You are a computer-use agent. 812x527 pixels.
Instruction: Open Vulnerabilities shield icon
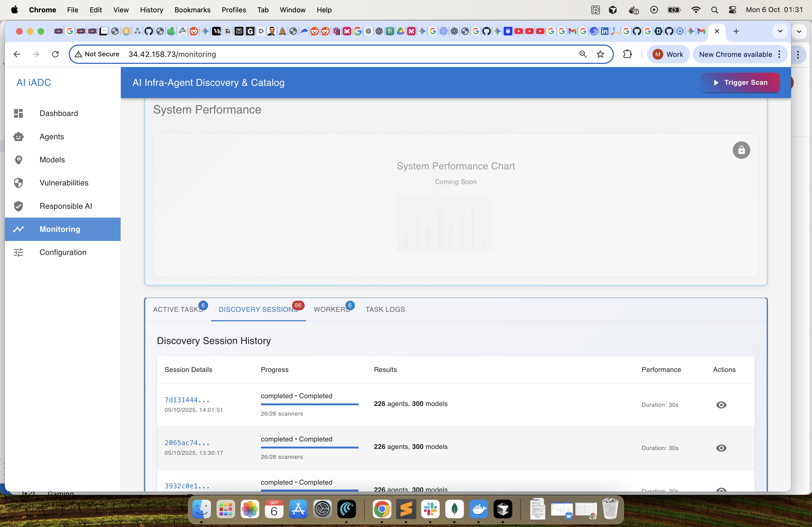[19, 183]
